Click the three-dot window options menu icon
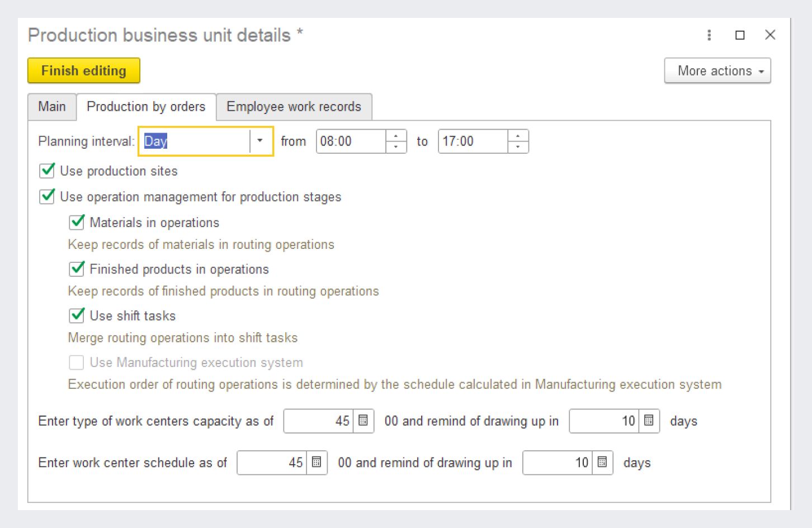This screenshot has width=812, height=528. tap(709, 35)
